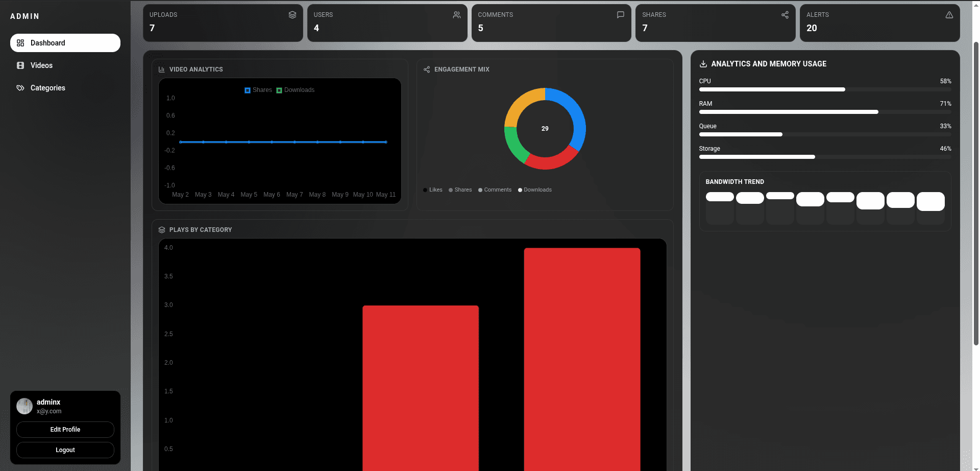980x471 pixels.
Task: Click the Dashboard grid icon
Action: tap(20, 43)
